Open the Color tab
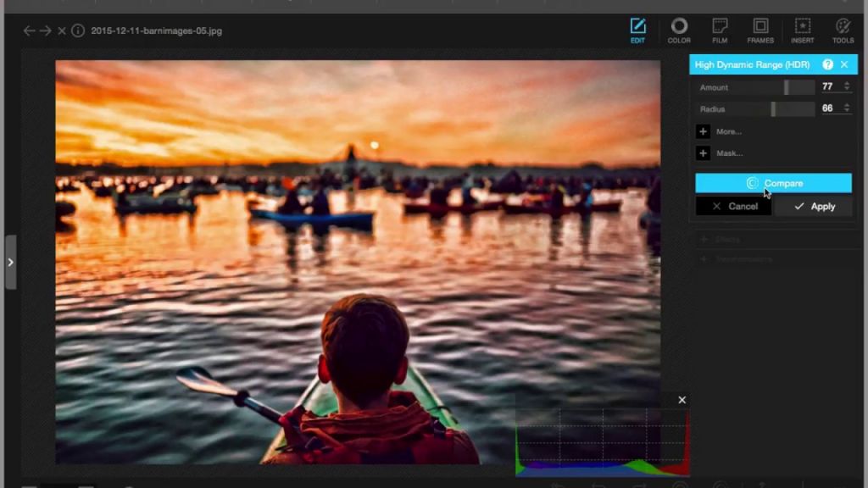The height and width of the screenshot is (488, 868). tap(679, 30)
